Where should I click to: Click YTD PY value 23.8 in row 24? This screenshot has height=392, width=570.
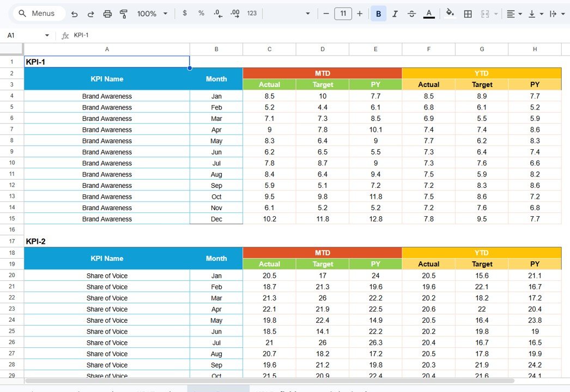[535, 321]
